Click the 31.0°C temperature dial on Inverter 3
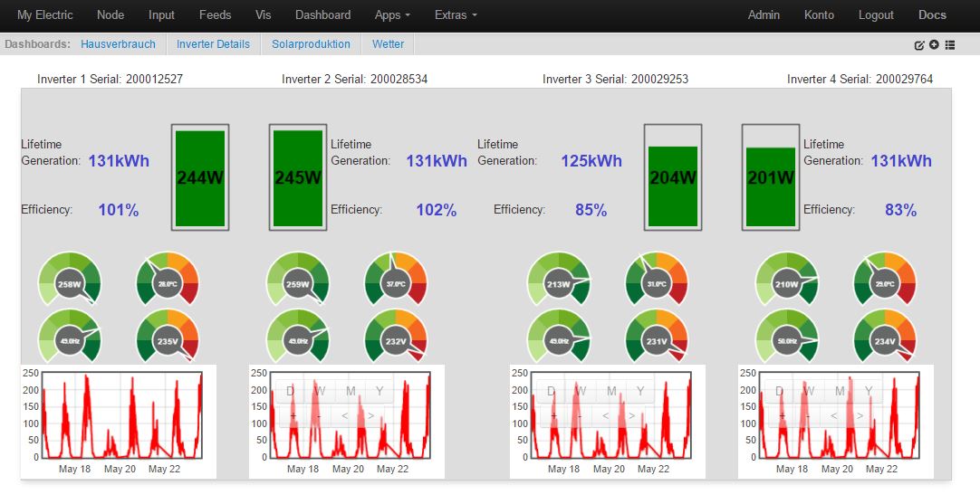 coord(658,284)
